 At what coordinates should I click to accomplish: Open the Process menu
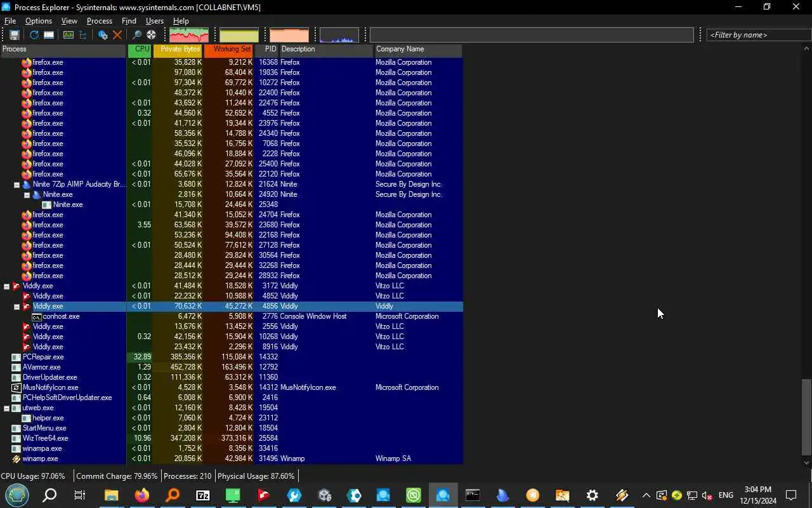click(100, 21)
